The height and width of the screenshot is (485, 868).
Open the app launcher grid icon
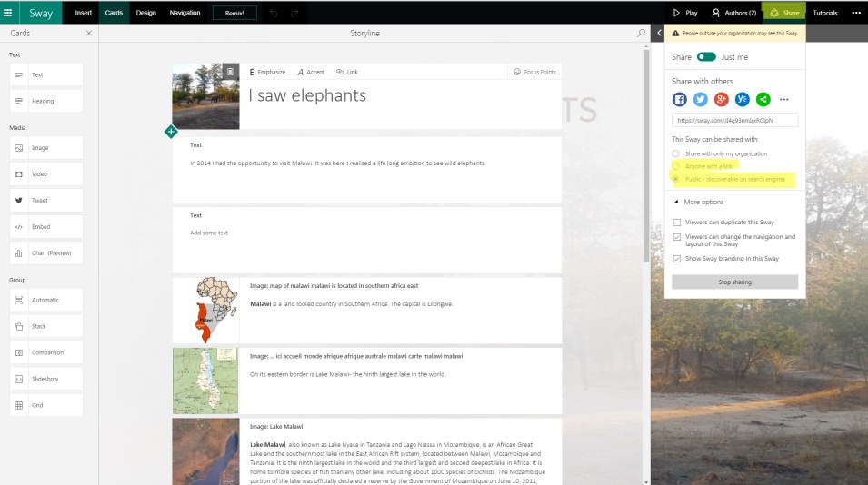tap(8, 13)
